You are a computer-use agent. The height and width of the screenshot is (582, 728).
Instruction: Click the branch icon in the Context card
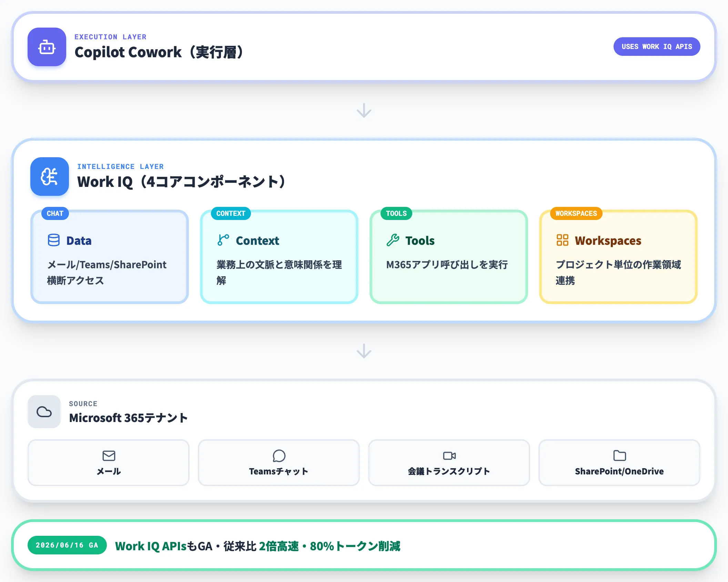pyautogui.click(x=223, y=240)
